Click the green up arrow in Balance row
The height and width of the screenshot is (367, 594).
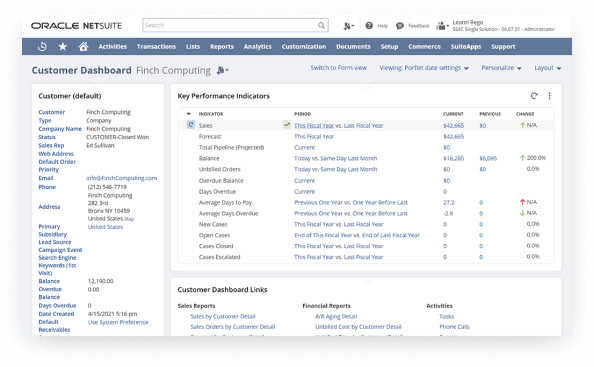point(522,158)
